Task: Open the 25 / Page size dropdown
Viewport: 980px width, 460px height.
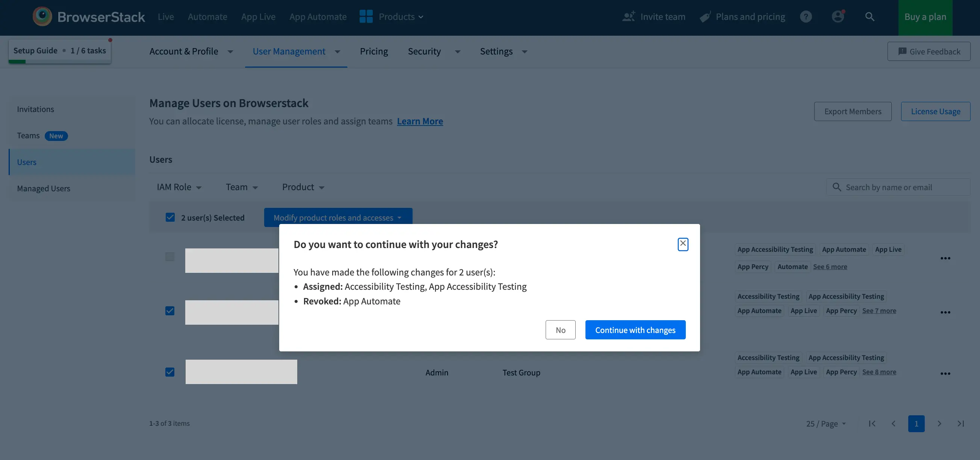Action: click(826, 424)
